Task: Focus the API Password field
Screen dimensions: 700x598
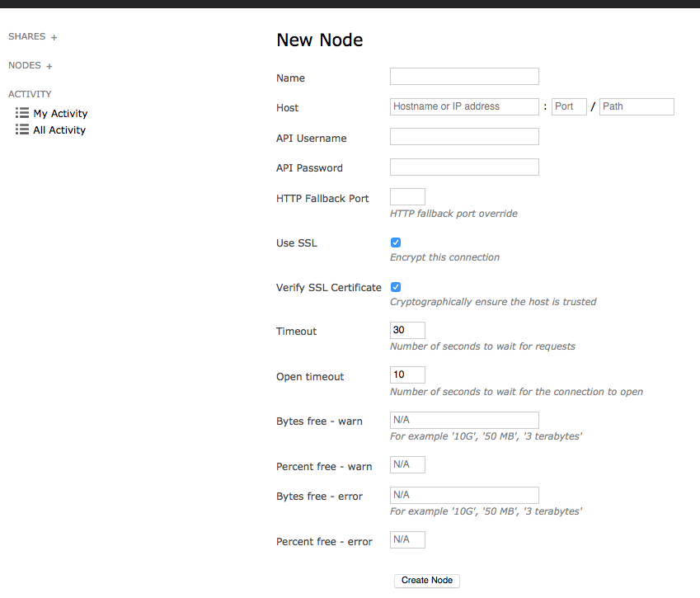Action: tap(464, 167)
